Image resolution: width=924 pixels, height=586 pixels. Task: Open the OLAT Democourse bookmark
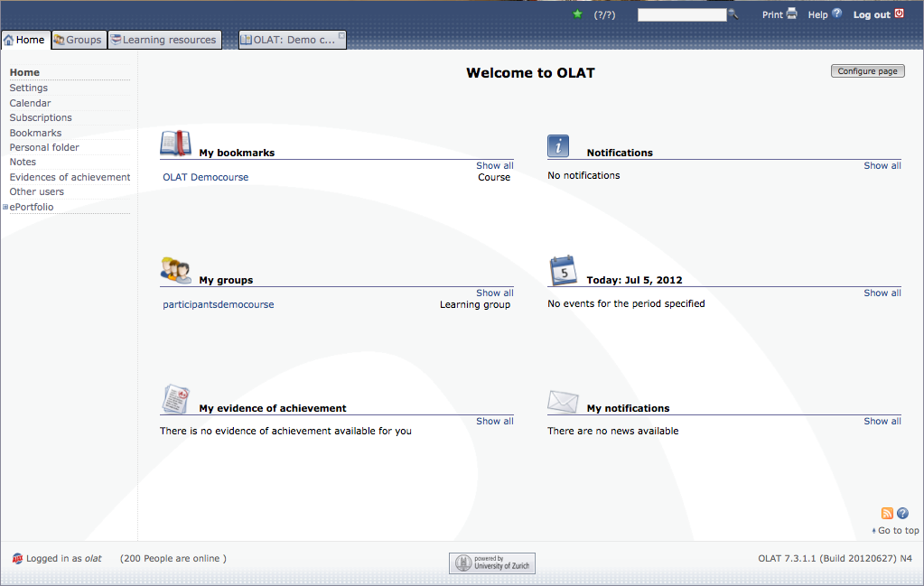click(206, 177)
